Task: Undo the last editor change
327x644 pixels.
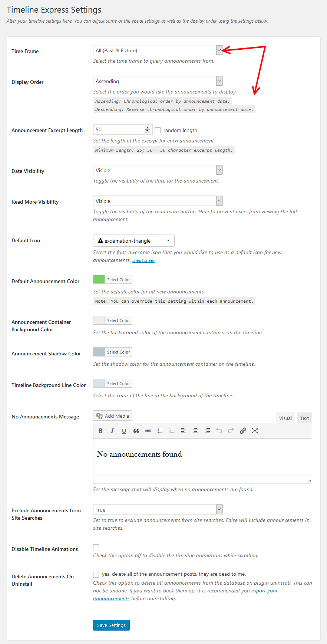Action: point(219,431)
